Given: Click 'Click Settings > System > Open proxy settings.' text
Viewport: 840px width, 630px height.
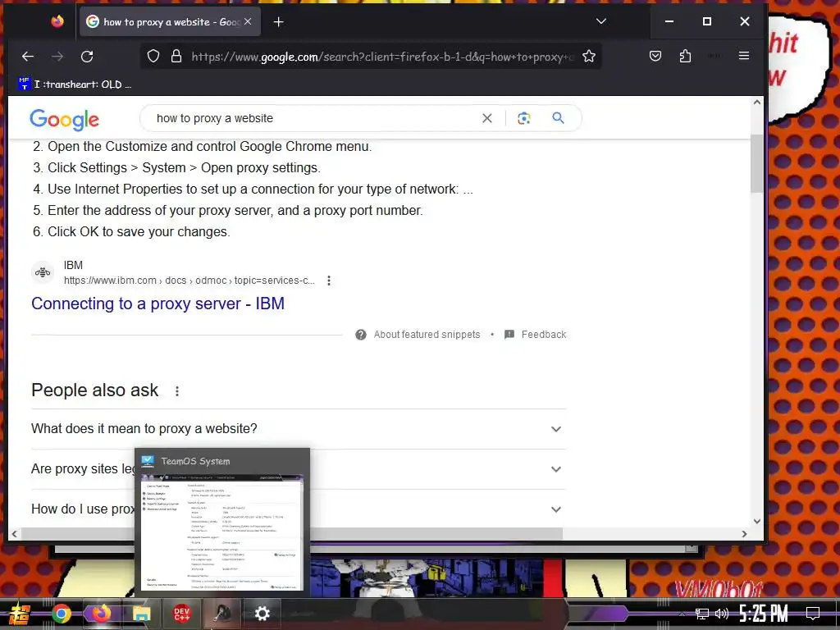Looking at the screenshot, I should coord(185,167).
